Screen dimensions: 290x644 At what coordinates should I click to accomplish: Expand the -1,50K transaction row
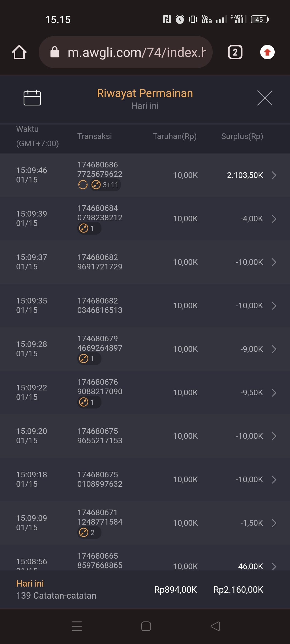pos(274,523)
